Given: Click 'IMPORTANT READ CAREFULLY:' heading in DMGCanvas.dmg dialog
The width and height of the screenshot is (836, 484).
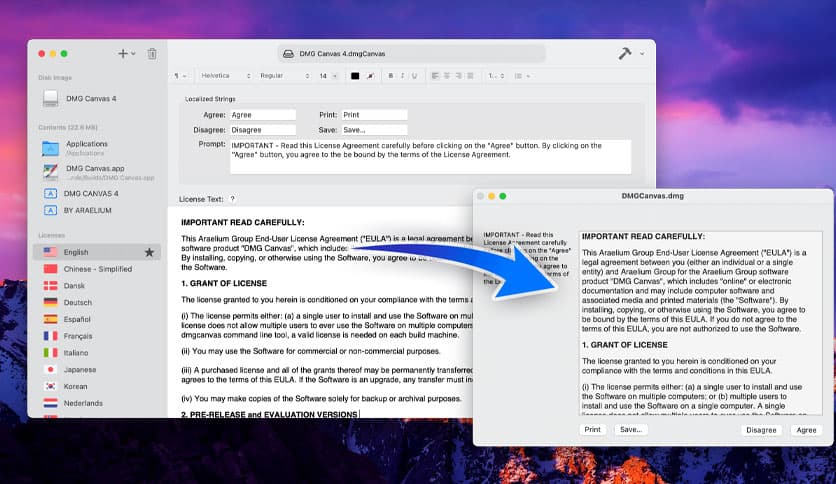Looking at the screenshot, I should (643, 236).
